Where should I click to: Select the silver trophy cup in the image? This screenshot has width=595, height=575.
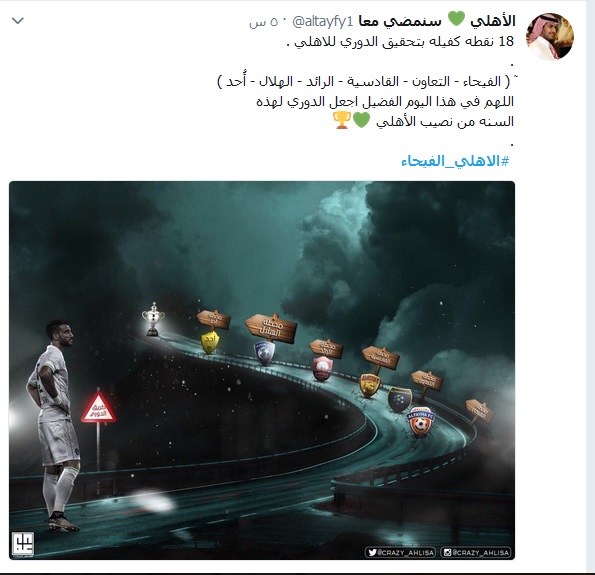click(x=153, y=319)
